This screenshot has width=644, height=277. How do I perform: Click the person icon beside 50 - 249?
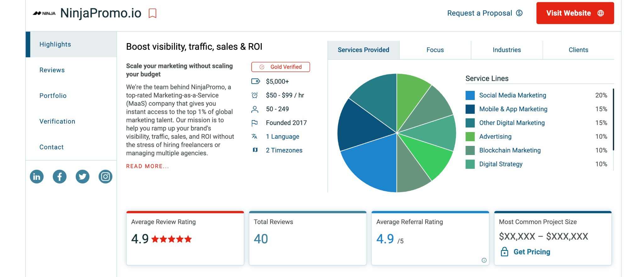pos(255,109)
